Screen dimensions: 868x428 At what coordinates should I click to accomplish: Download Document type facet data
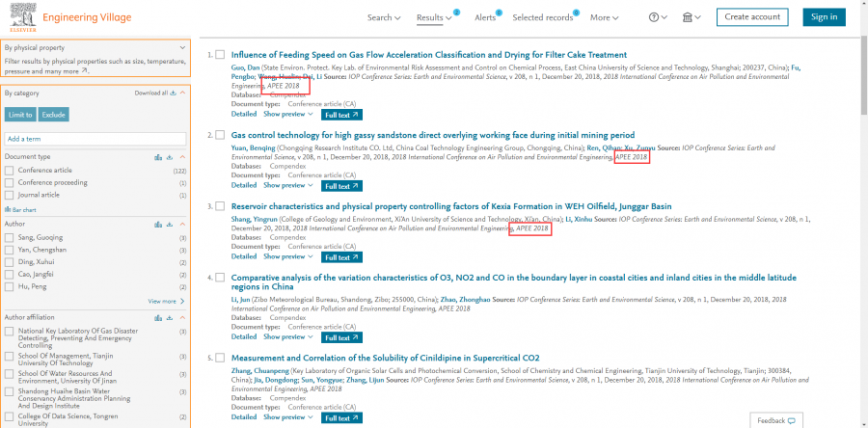(x=170, y=157)
